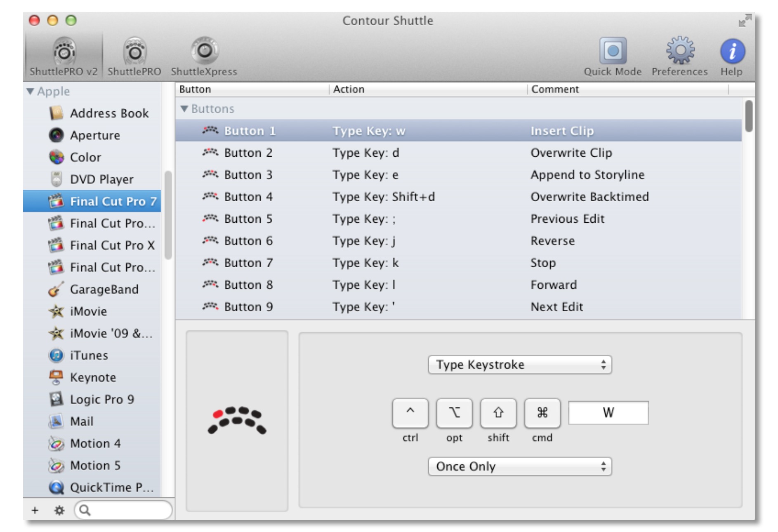
Task: Click the red button on device diagram
Action: pyautogui.click(x=218, y=414)
